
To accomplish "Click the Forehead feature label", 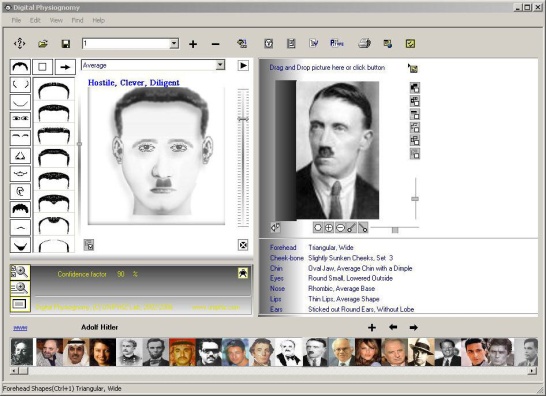I will click(x=283, y=248).
